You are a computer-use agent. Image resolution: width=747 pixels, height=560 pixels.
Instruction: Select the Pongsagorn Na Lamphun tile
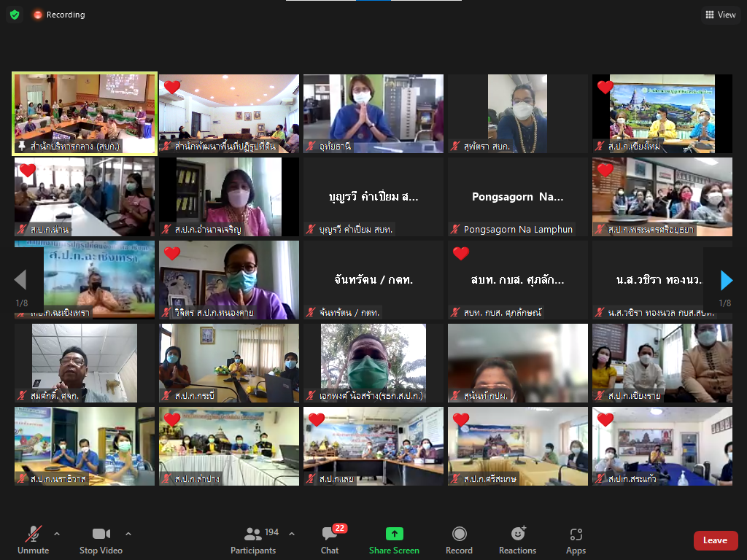click(518, 197)
